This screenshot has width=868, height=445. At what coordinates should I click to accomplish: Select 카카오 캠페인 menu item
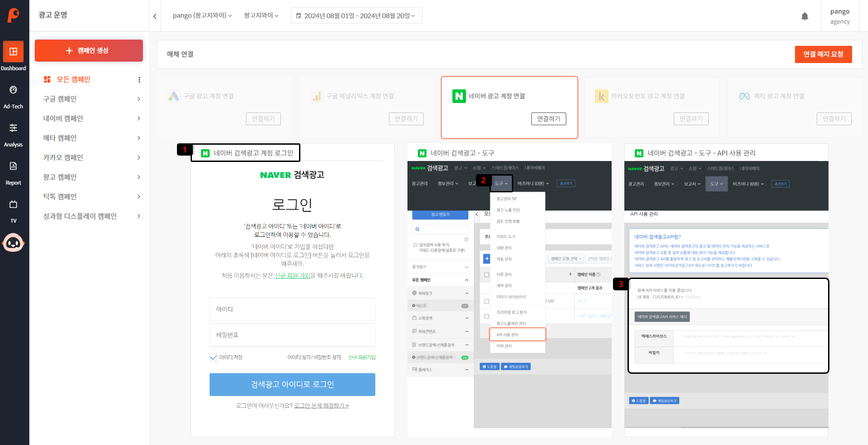tap(63, 157)
